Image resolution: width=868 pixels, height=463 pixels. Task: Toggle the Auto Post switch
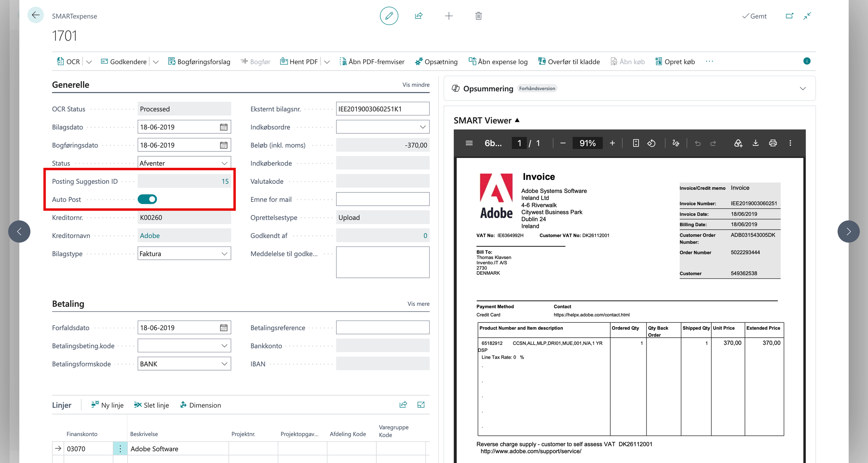click(147, 199)
